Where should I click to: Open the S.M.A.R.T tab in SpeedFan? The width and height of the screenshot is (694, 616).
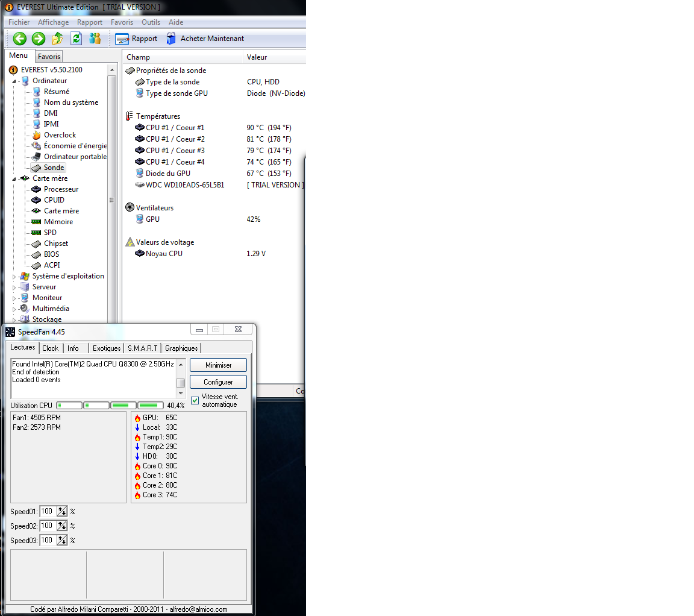pyautogui.click(x=143, y=348)
